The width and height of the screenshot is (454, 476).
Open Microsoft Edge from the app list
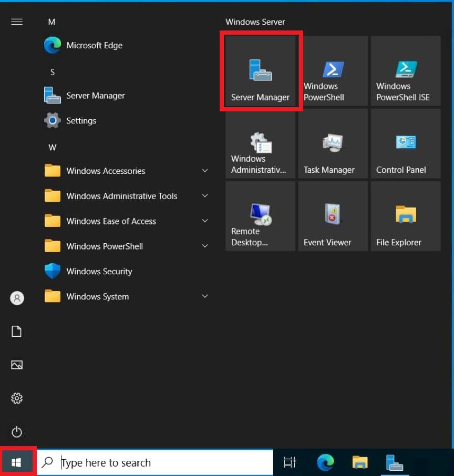coord(95,46)
